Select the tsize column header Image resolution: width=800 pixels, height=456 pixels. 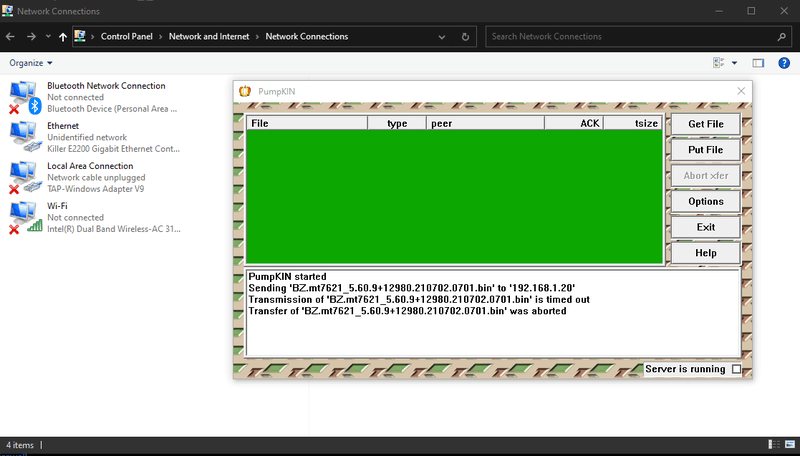[x=633, y=123]
